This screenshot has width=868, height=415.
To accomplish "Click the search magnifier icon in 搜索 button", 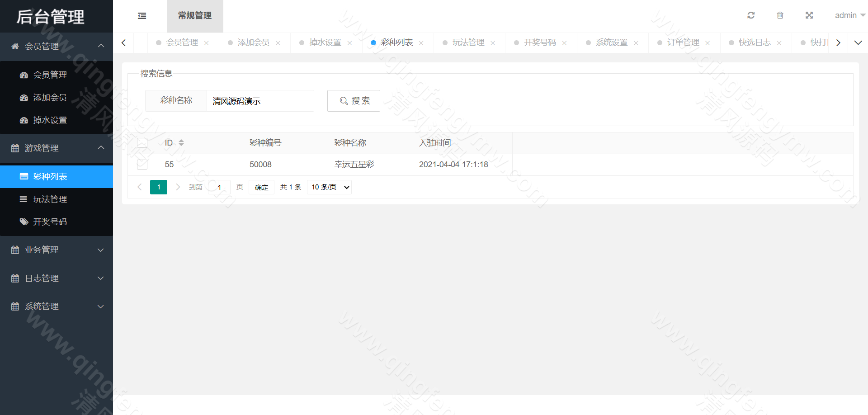I will click(x=344, y=101).
